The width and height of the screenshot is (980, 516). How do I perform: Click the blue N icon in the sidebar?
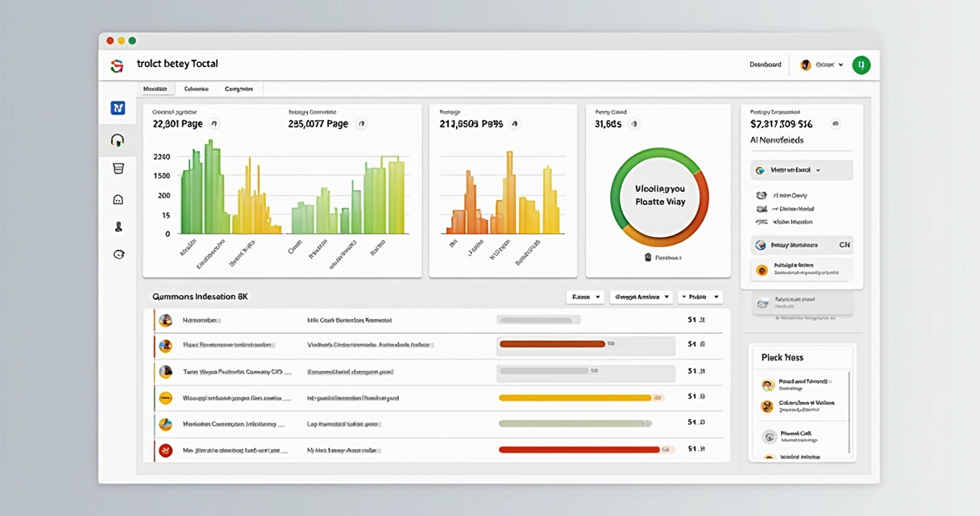[118, 108]
